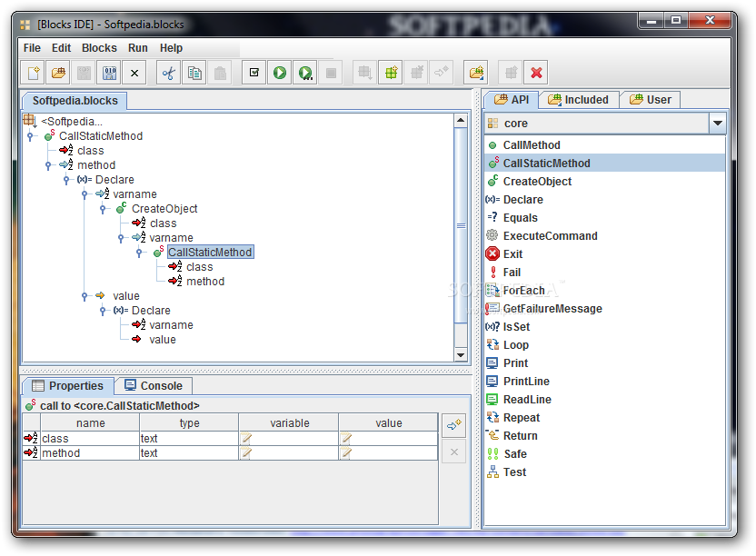Choose Test in the core list
Screen dimensions: 756x556
coord(604,472)
